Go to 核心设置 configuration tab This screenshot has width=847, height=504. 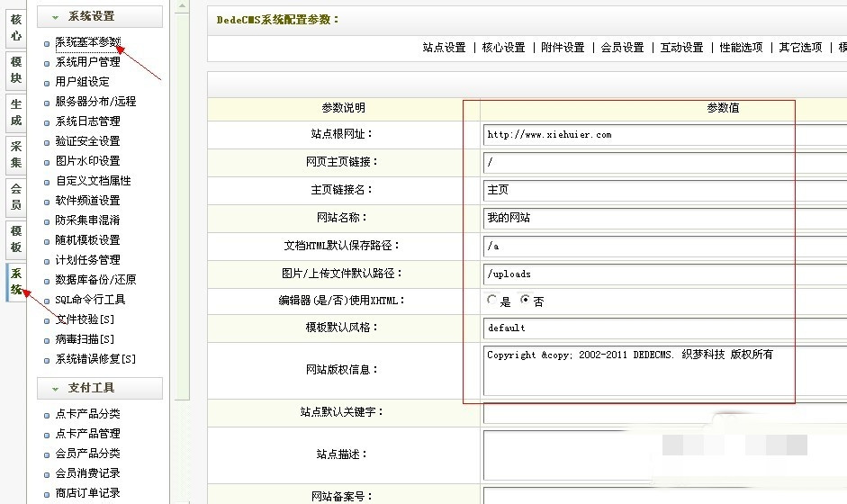503,48
